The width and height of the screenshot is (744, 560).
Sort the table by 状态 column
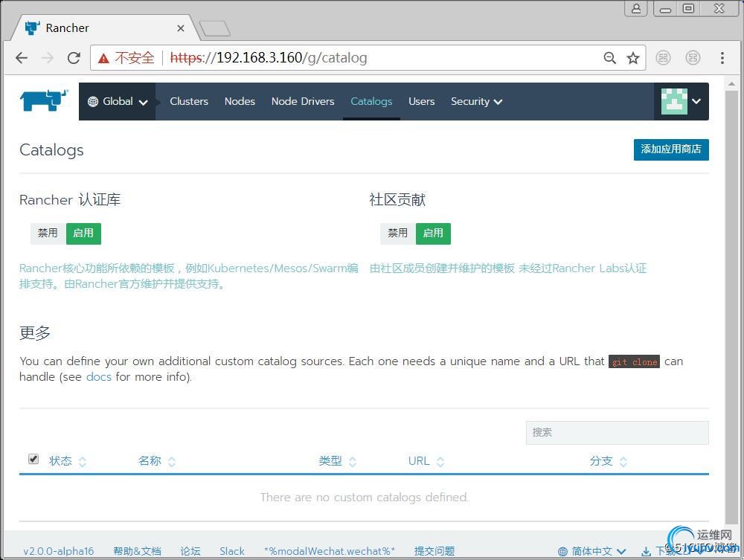coord(68,461)
